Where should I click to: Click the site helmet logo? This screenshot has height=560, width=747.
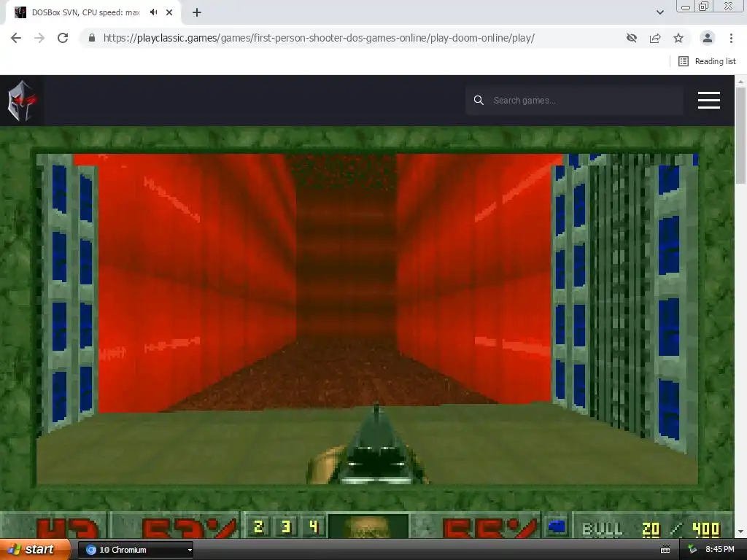click(x=21, y=101)
